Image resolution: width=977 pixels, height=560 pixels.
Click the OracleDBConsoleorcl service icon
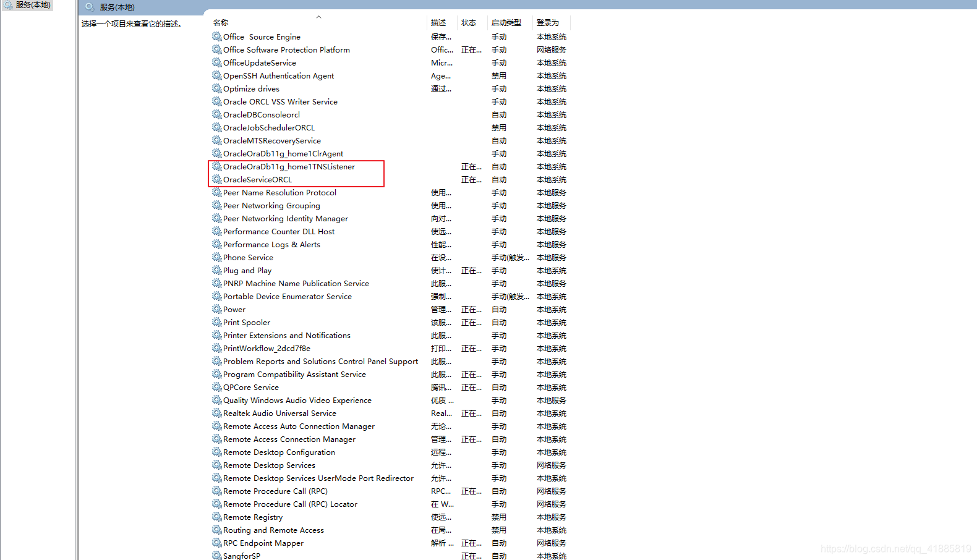217,114
